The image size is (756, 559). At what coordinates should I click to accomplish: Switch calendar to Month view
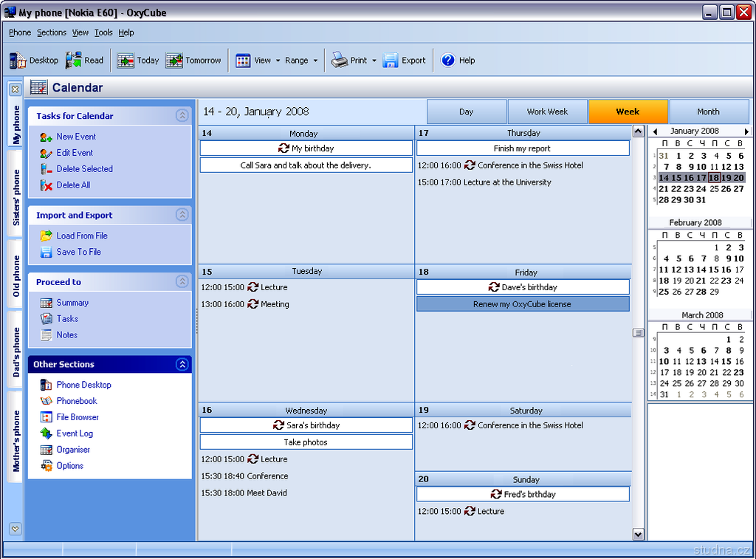[x=708, y=112]
